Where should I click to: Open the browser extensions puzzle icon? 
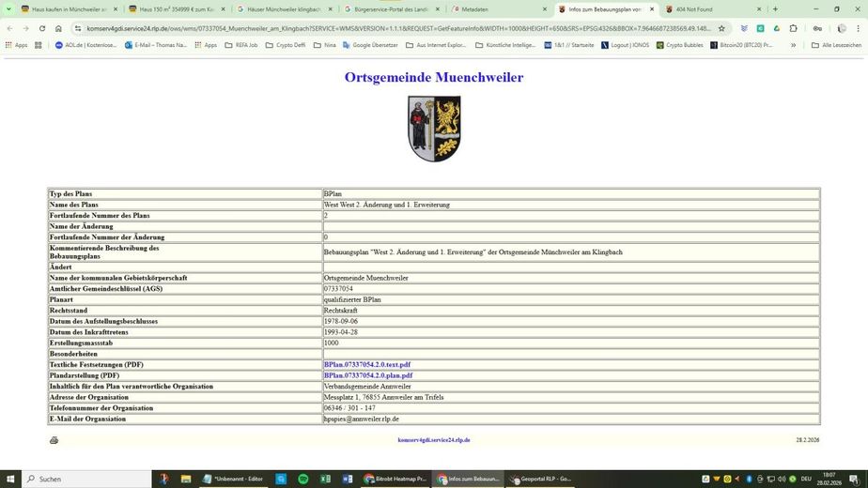pos(793,28)
